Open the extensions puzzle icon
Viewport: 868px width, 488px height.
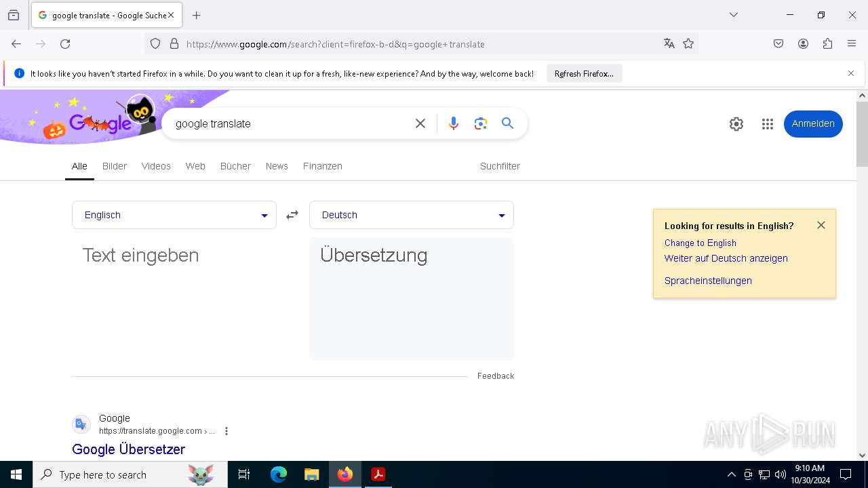point(827,44)
